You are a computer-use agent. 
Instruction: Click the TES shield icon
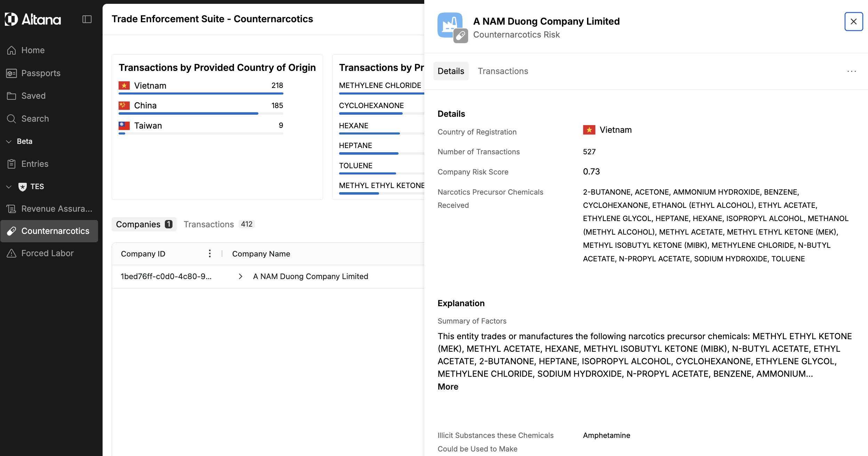coord(23,187)
